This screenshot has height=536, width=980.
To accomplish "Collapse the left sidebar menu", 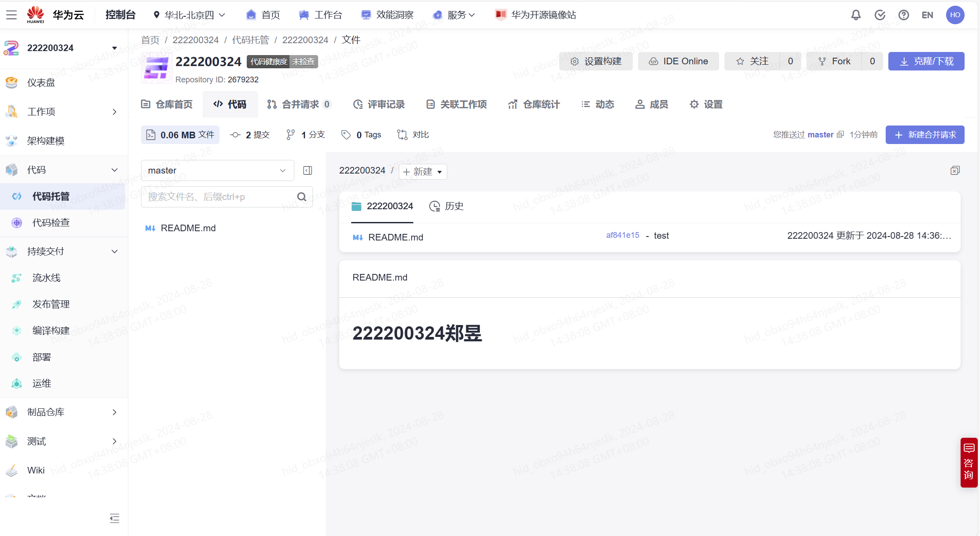I will [x=115, y=518].
